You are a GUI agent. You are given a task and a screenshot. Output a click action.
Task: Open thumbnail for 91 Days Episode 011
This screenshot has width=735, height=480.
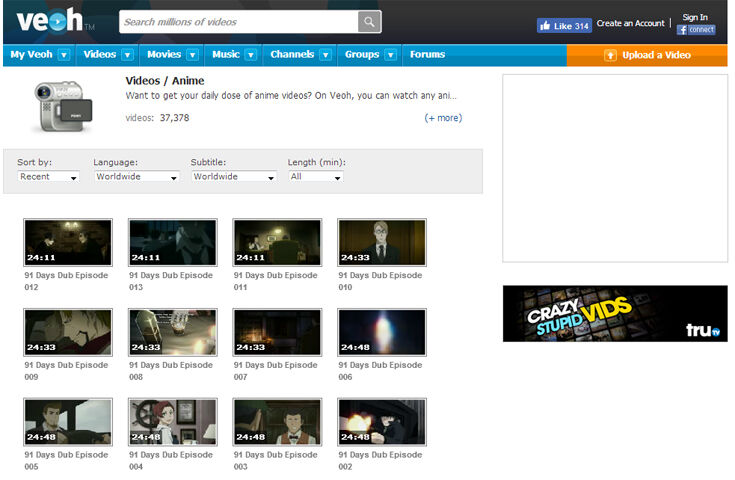tap(278, 242)
